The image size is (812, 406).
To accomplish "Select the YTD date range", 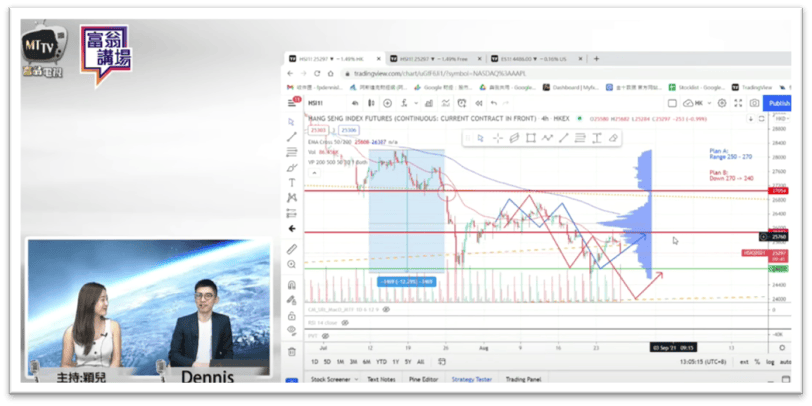I will (381, 361).
